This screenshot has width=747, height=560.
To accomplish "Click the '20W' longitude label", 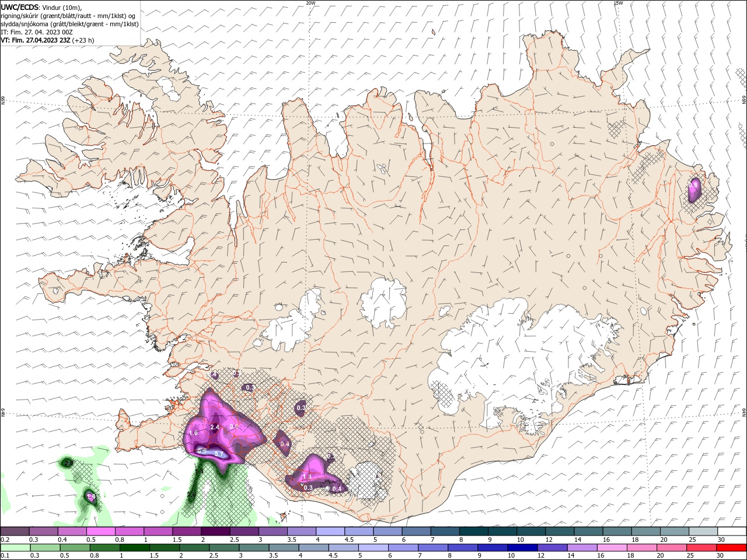I will [x=310, y=3].
